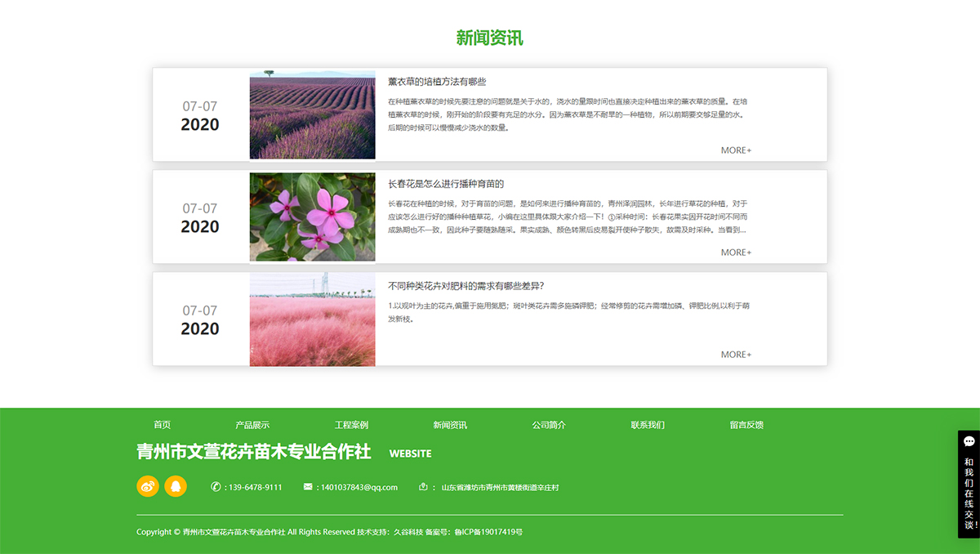Open the 公司简介 footer menu item
The height and width of the screenshot is (554, 980).
[549, 425]
